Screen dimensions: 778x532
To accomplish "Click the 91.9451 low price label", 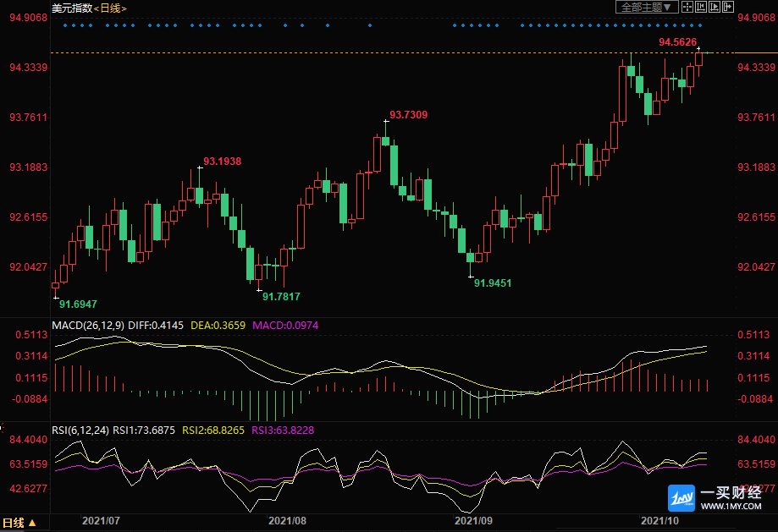I will [x=493, y=283].
